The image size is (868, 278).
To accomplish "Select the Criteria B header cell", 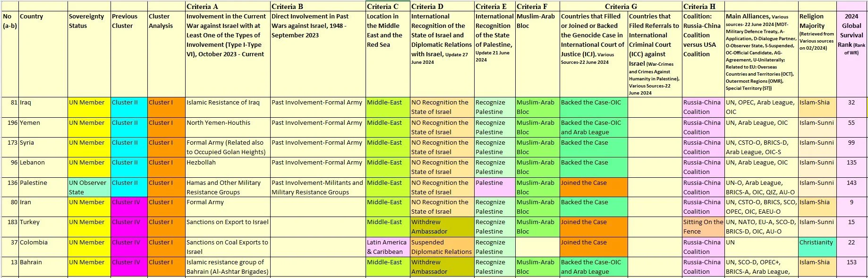I will (318, 6).
